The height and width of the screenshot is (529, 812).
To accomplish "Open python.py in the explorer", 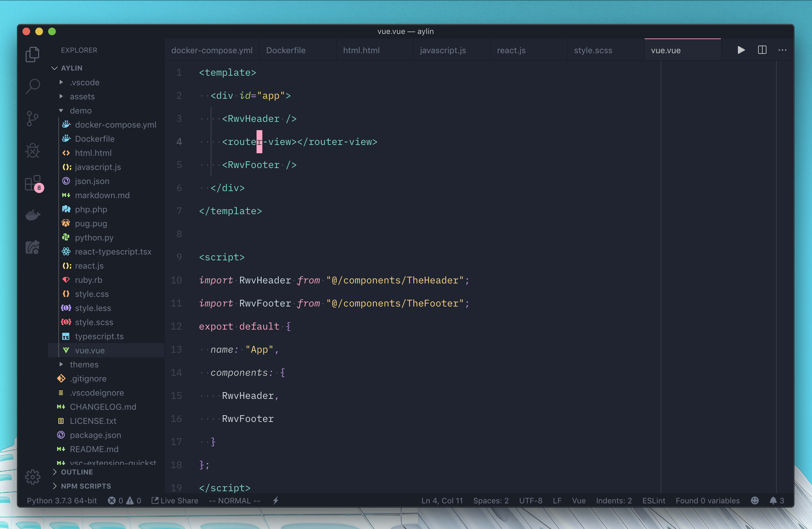I will pyautogui.click(x=94, y=237).
